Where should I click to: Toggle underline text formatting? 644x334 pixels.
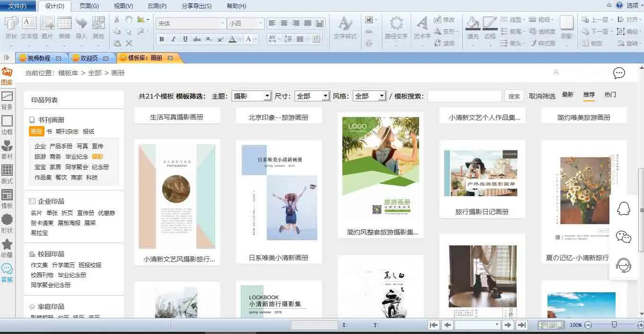(185, 39)
